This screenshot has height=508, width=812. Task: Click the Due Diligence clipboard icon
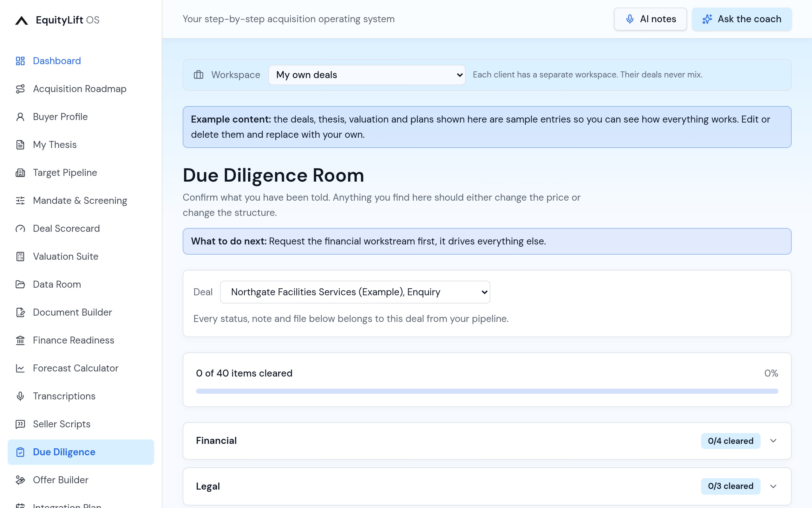(x=20, y=452)
